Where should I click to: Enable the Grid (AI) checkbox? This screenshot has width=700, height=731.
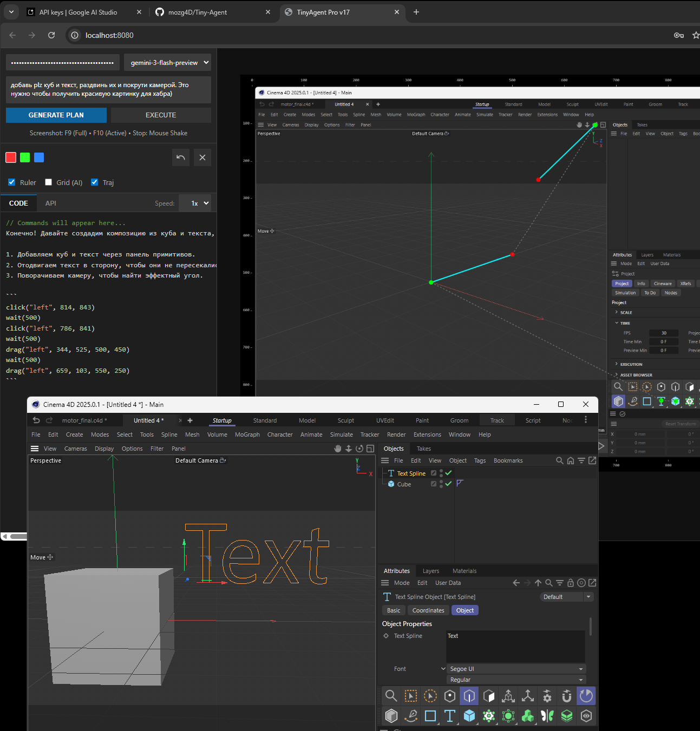pyautogui.click(x=49, y=182)
